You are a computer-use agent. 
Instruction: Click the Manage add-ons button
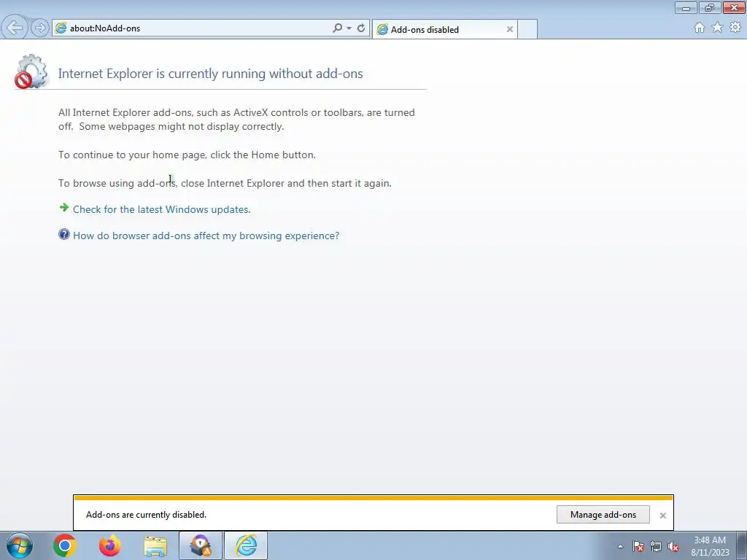[603, 515]
